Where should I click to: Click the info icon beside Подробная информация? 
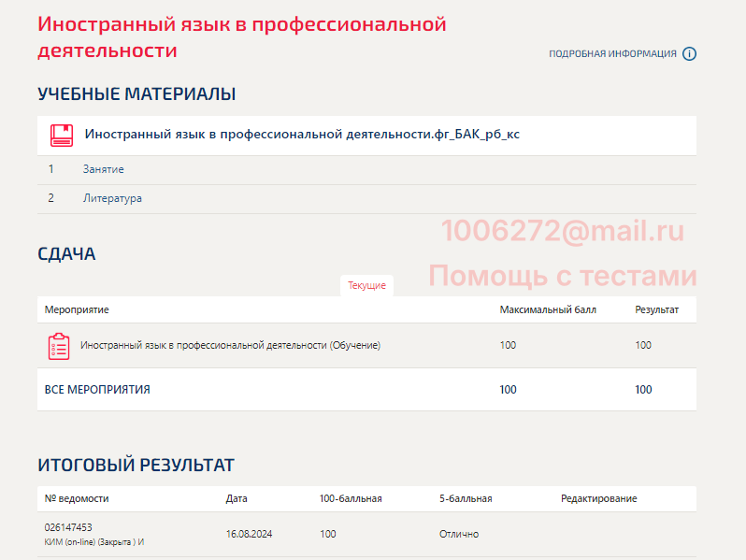click(689, 53)
